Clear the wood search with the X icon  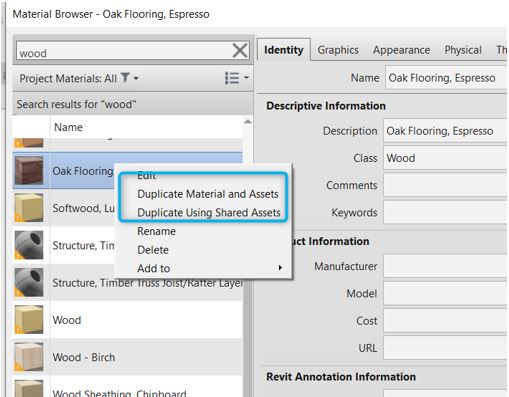[240, 51]
